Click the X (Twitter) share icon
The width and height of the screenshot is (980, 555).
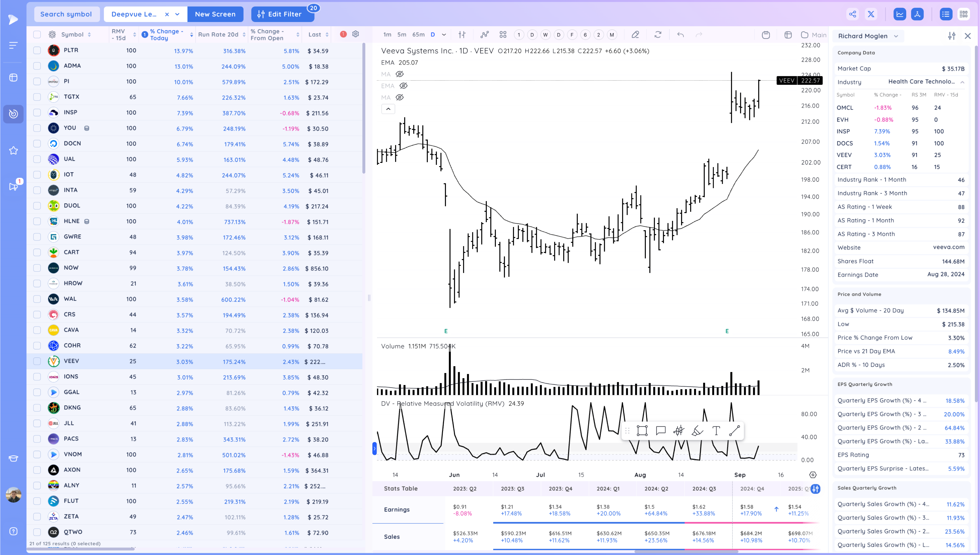pos(871,14)
